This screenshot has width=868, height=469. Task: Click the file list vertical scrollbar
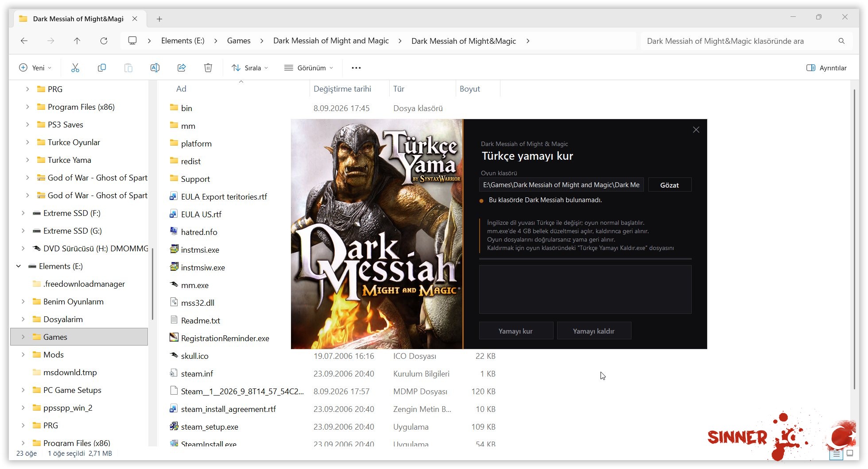(854, 239)
